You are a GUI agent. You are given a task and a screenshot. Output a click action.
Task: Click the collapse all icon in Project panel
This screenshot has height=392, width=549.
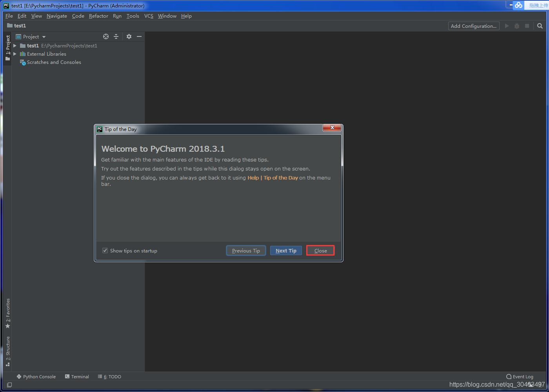116,36
